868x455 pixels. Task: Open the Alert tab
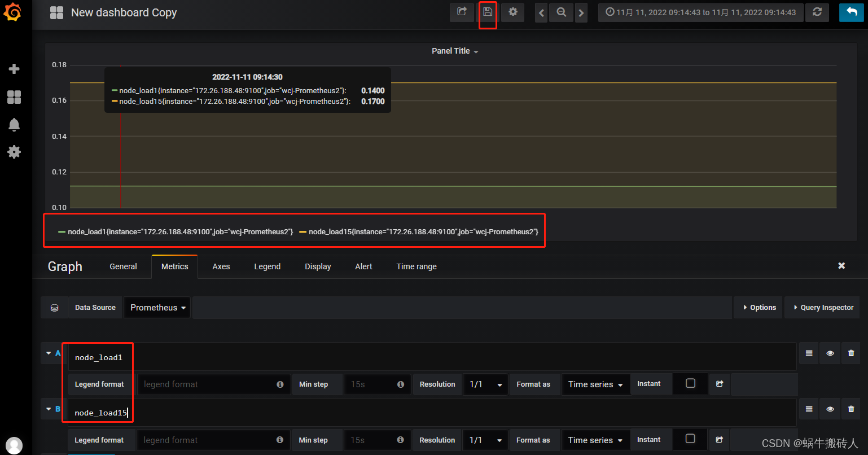point(363,266)
